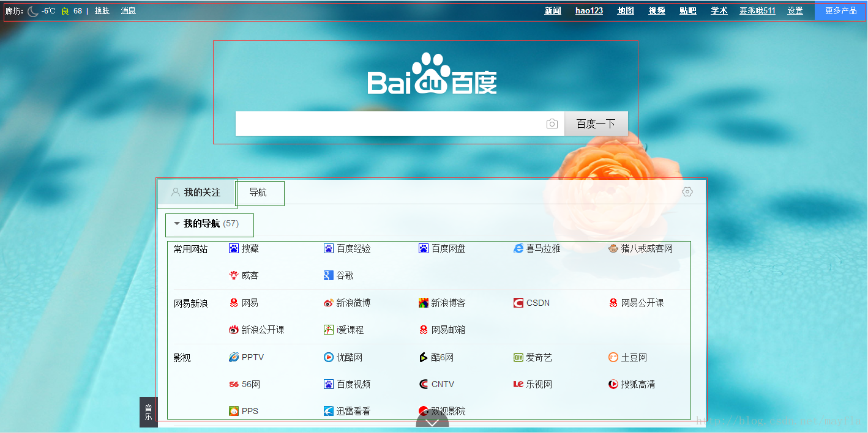This screenshot has height=433, width=868.
Task: Open the 56网 shortcut icon
Action: pos(234,384)
